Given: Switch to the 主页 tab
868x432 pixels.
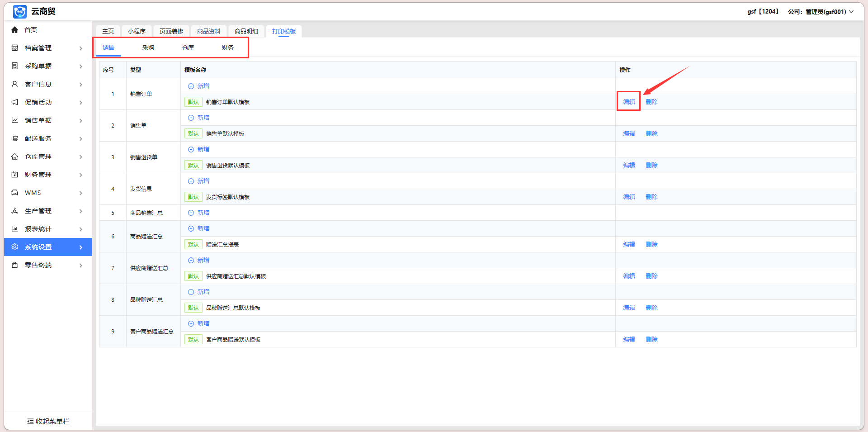Looking at the screenshot, I should [108, 31].
